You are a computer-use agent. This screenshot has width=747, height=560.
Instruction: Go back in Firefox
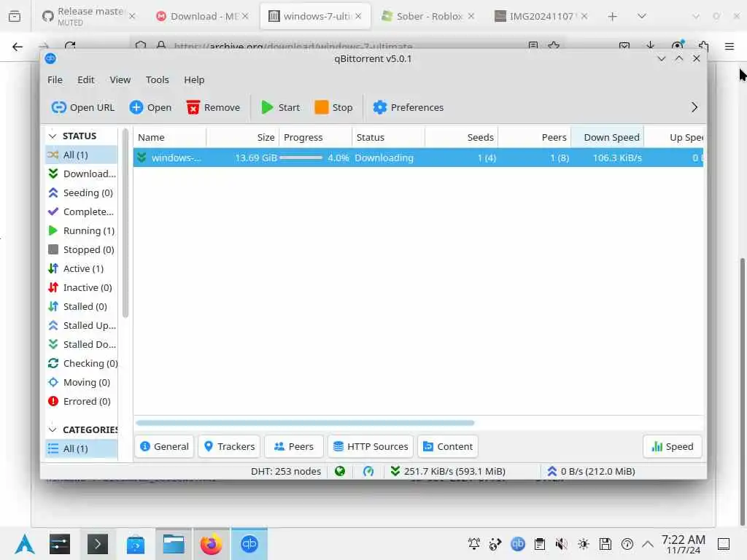pyautogui.click(x=18, y=46)
